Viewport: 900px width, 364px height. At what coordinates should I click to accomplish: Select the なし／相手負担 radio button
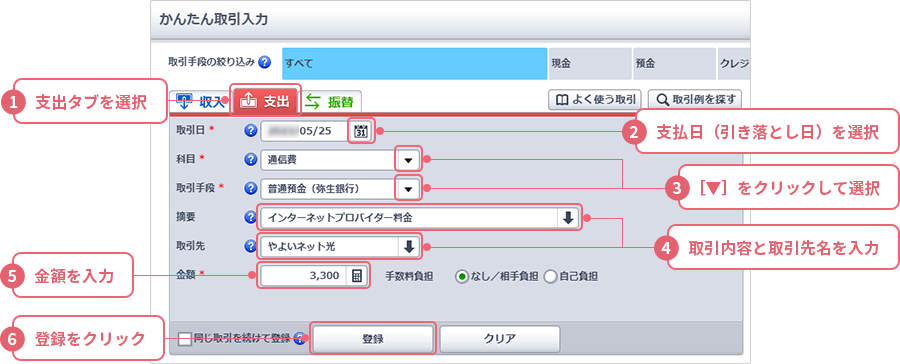(x=461, y=277)
